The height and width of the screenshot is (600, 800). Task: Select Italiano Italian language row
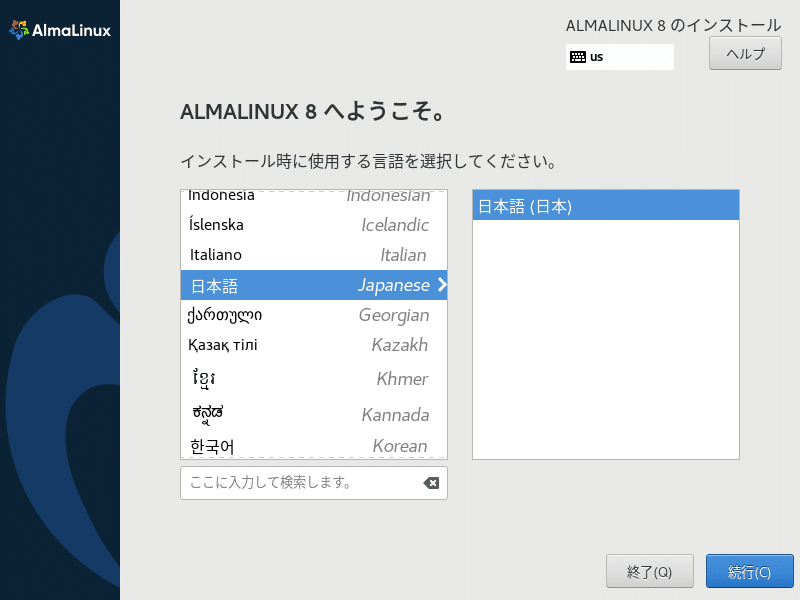tap(314, 255)
